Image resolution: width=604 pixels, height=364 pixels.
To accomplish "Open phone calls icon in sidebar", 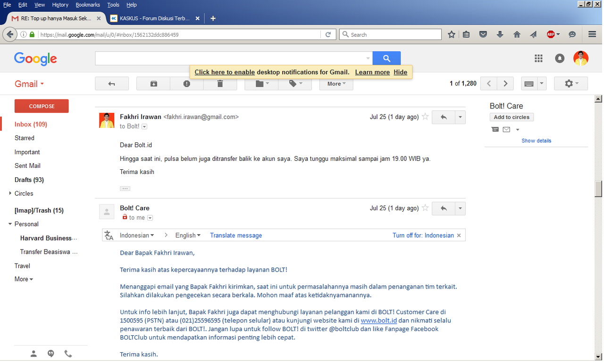I will [68, 354].
